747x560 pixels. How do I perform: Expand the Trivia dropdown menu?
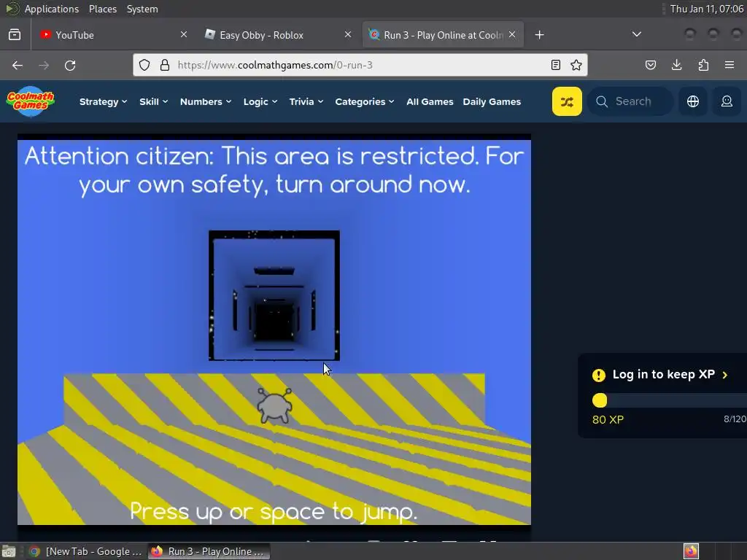pyautogui.click(x=306, y=101)
